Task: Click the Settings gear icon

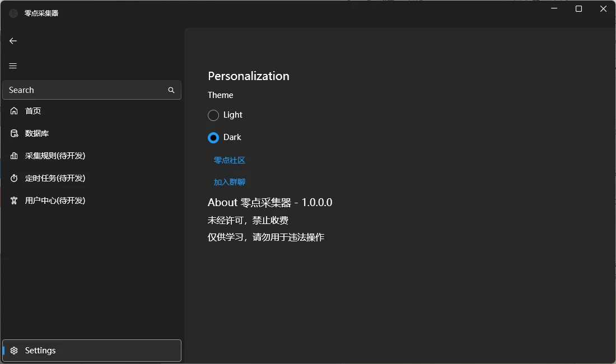Action: coord(14,351)
